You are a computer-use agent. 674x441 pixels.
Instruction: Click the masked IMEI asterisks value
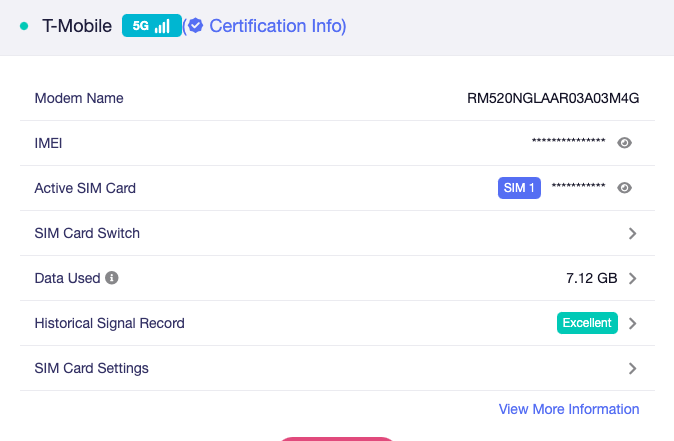568,143
